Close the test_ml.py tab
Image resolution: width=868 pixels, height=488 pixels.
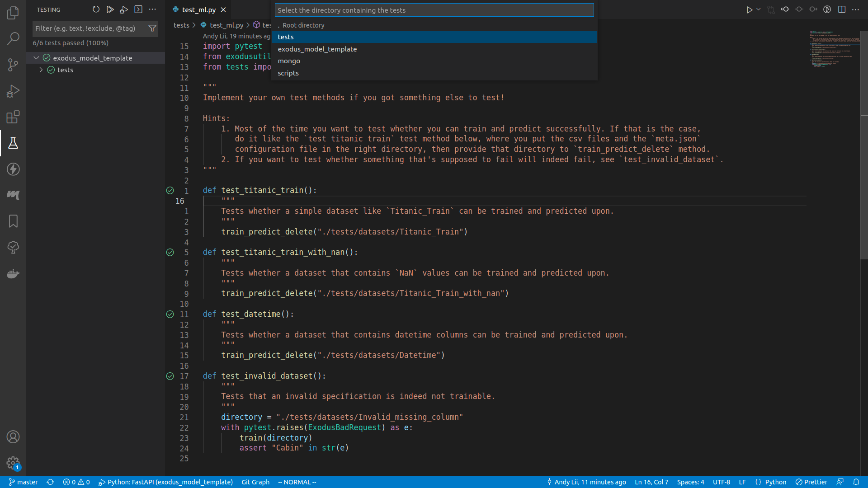click(223, 9)
